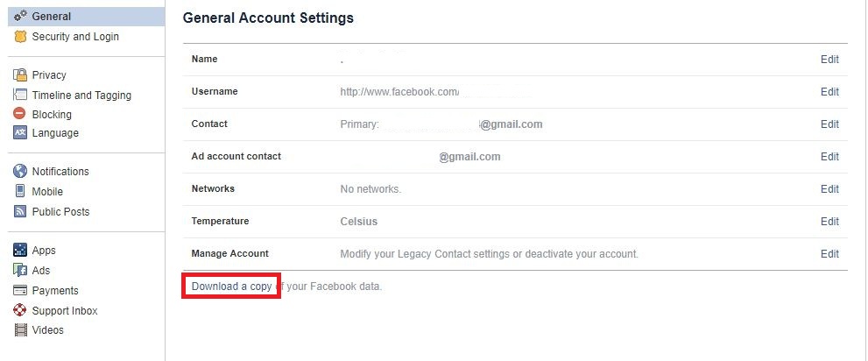The height and width of the screenshot is (361, 868).
Task: Edit the Temperature setting
Action: pos(829,222)
